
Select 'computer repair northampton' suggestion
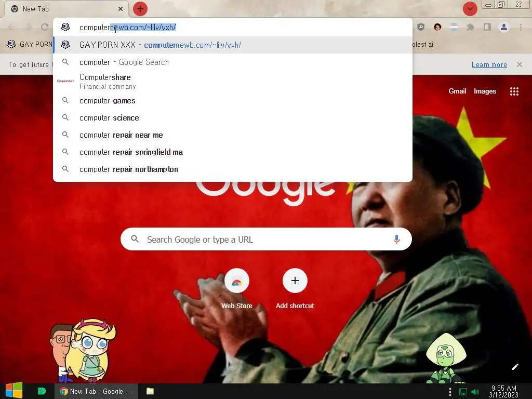(x=233, y=169)
